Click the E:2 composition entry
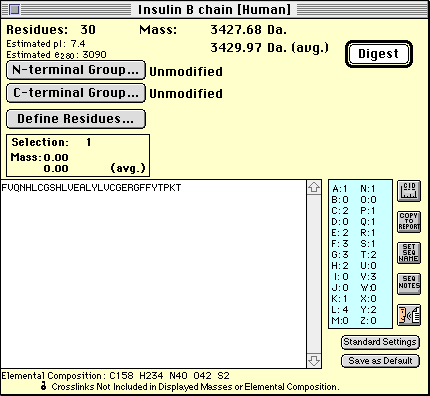The height and width of the screenshot is (396, 430). tap(340, 233)
